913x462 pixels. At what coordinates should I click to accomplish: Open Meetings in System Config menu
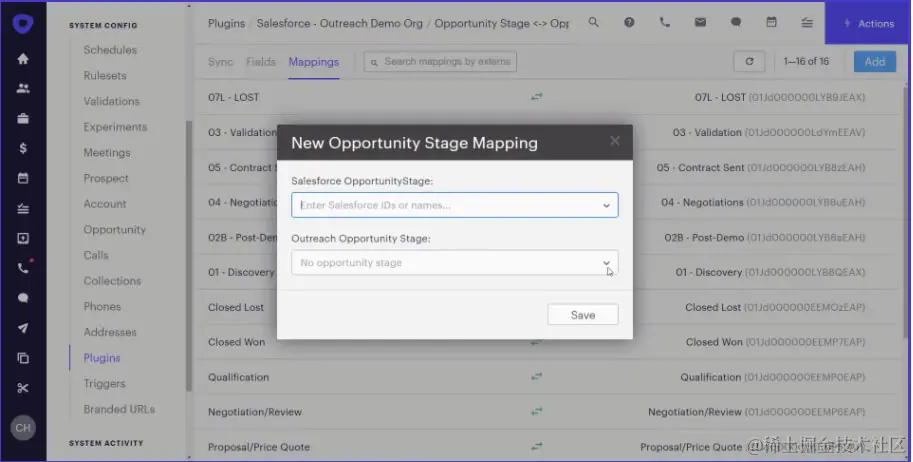pos(107,153)
